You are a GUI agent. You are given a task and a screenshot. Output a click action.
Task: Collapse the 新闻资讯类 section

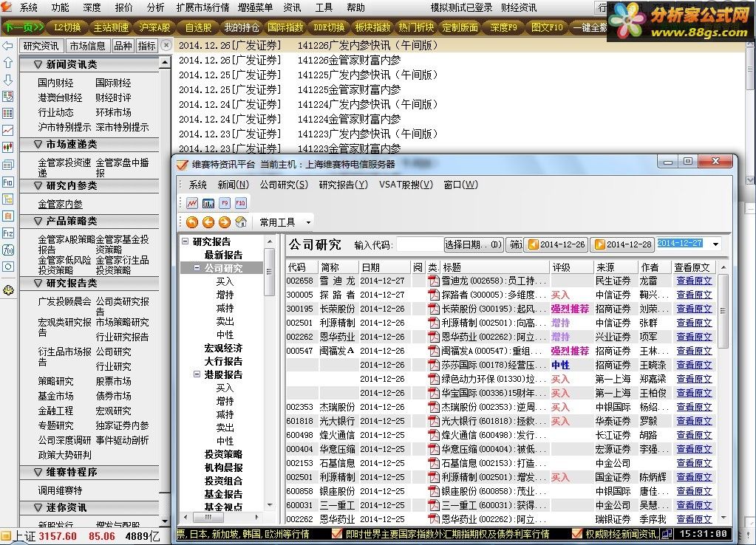pos(38,64)
